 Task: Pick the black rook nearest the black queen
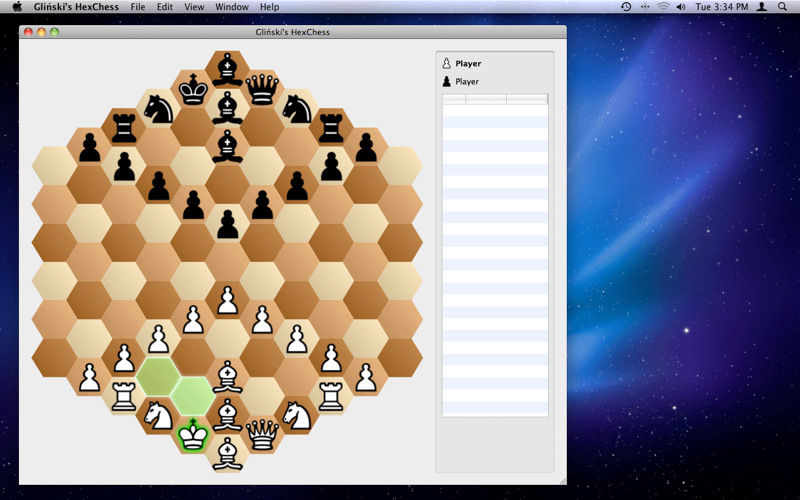pos(331,128)
